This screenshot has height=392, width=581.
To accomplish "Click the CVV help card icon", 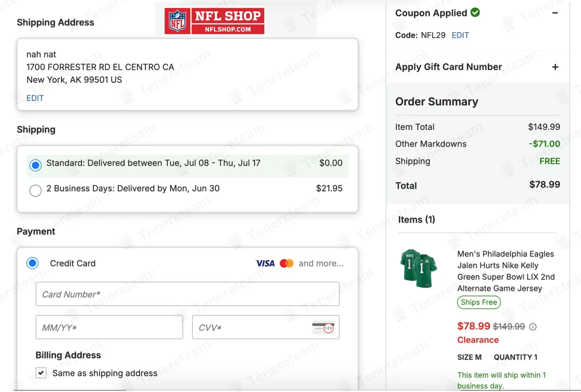I will (323, 328).
